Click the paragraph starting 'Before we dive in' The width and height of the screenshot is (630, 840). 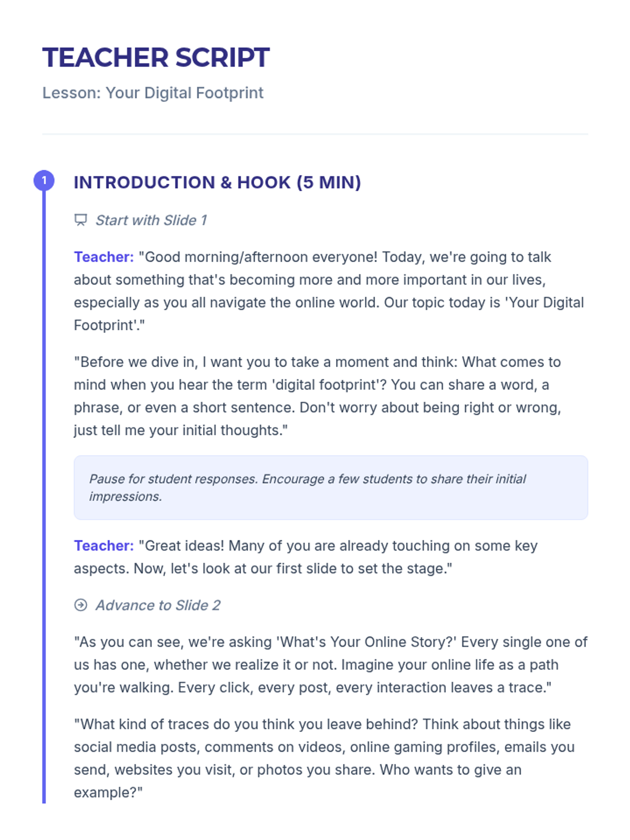coord(318,396)
